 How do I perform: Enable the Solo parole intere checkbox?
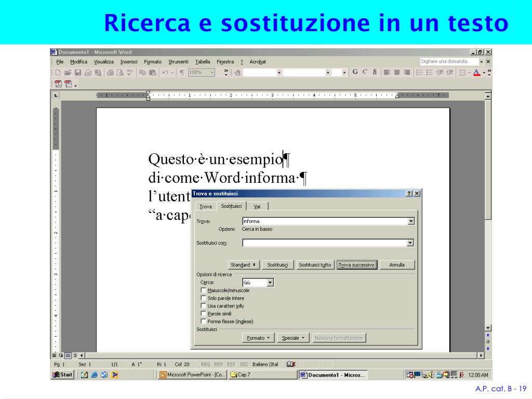point(203,298)
